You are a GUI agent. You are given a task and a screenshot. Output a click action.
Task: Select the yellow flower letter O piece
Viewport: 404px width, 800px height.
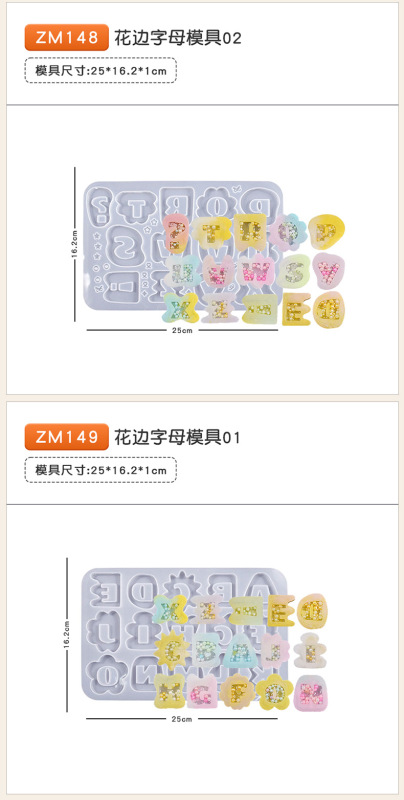coord(274,690)
